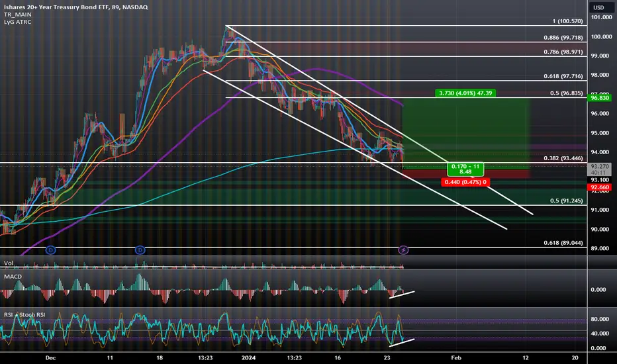Click the second dividend D marker near 11

click(x=140, y=250)
